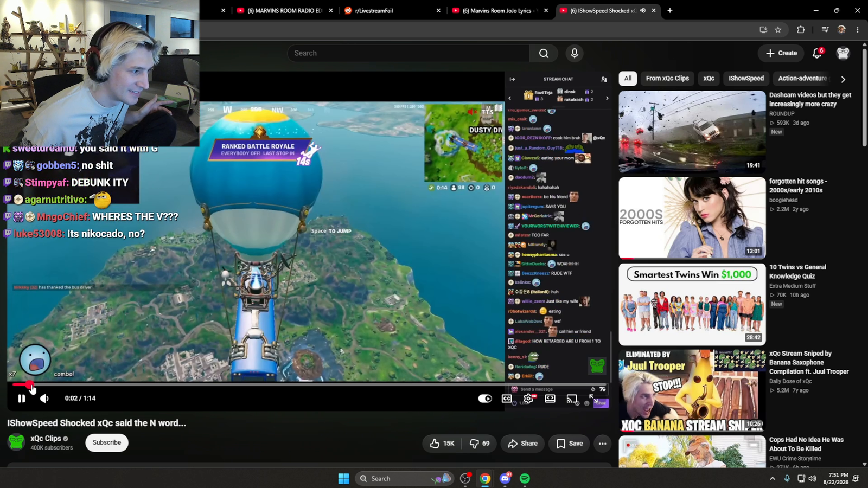Click the page scrollbar on the right

coord(864,98)
